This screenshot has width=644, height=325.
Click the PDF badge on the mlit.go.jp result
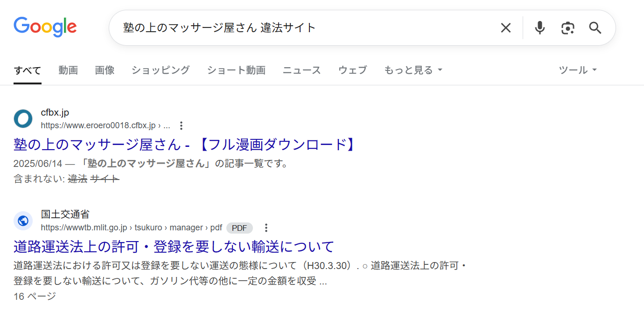pos(239,228)
